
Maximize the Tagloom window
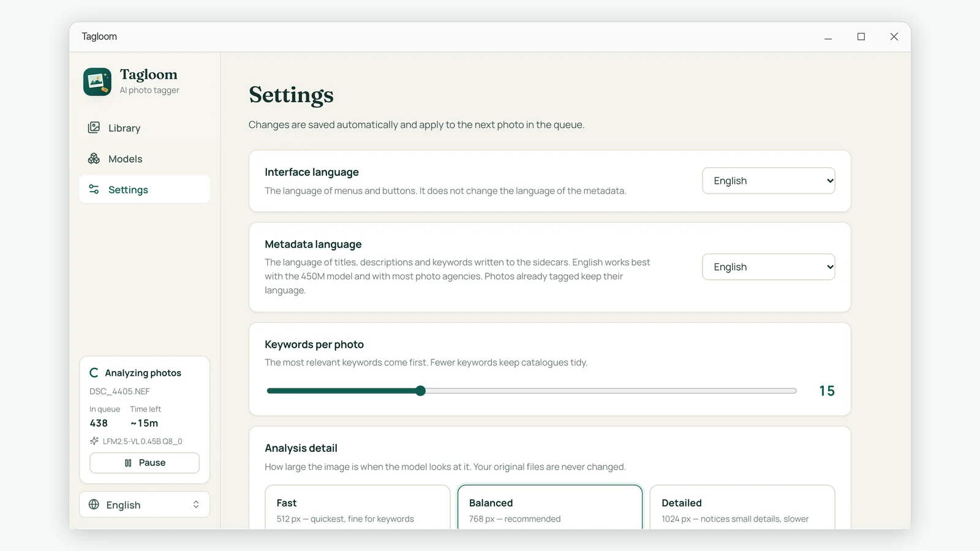tap(861, 37)
